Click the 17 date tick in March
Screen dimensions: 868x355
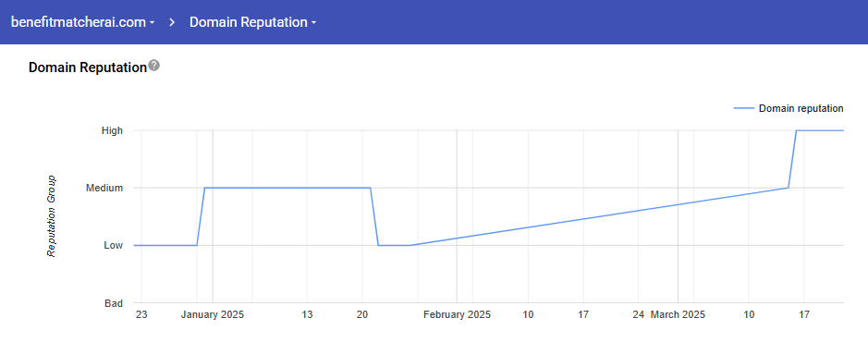click(x=804, y=315)
